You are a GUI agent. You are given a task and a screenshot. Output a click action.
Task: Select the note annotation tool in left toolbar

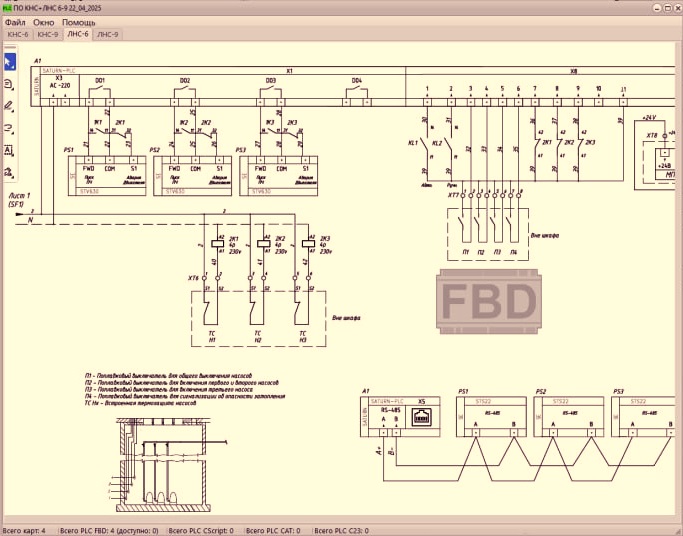point(9,85)
